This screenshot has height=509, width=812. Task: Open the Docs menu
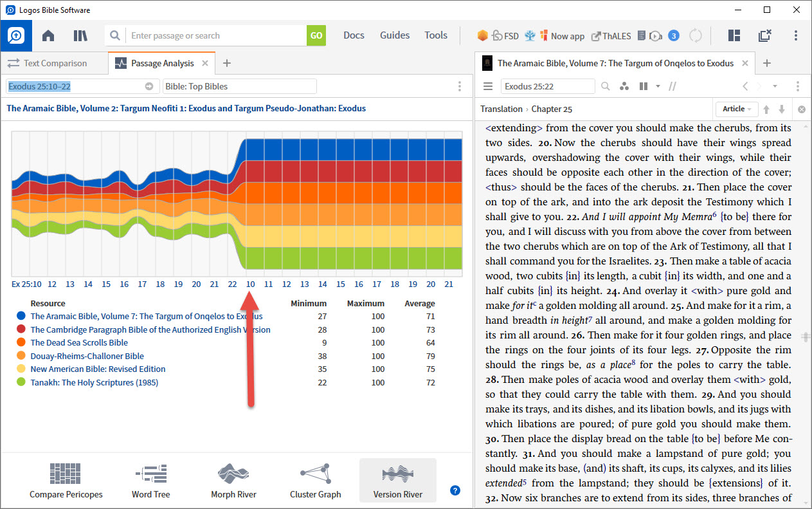[354, 35]
